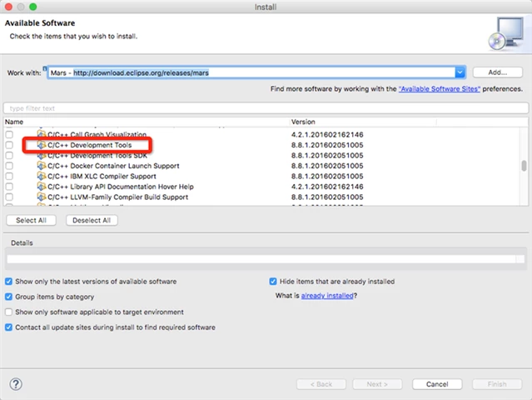Viewport: 532px width, 400px height.
Task: Select the C/C++ IBM XLC Compiler Support text
Action: click(102, 176)
